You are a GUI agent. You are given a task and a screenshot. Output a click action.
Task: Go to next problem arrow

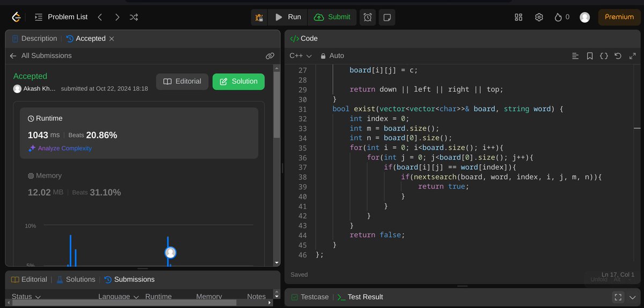pos(117,17)
